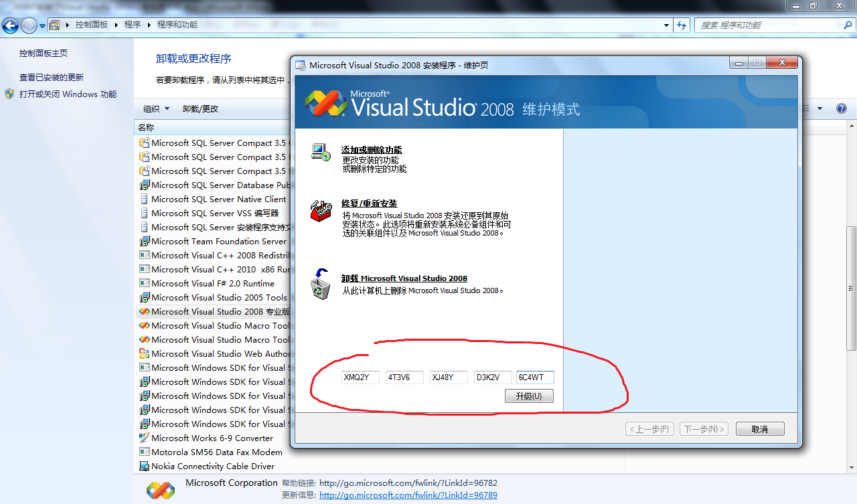857x504 pixels.
Task: Click the 卸载 Microsoft Visual Studio 2008 link
Action: (404, 278)
